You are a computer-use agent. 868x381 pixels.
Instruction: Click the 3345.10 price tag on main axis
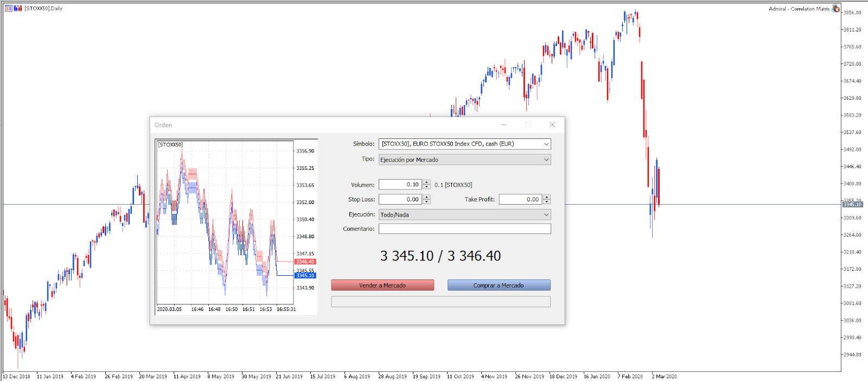tap(852, 205)
